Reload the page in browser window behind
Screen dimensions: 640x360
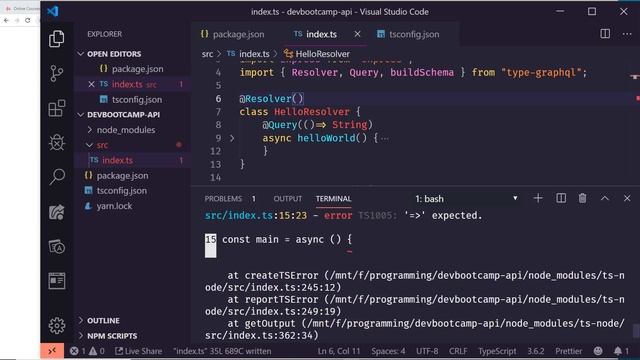click(x=27, y=20)
